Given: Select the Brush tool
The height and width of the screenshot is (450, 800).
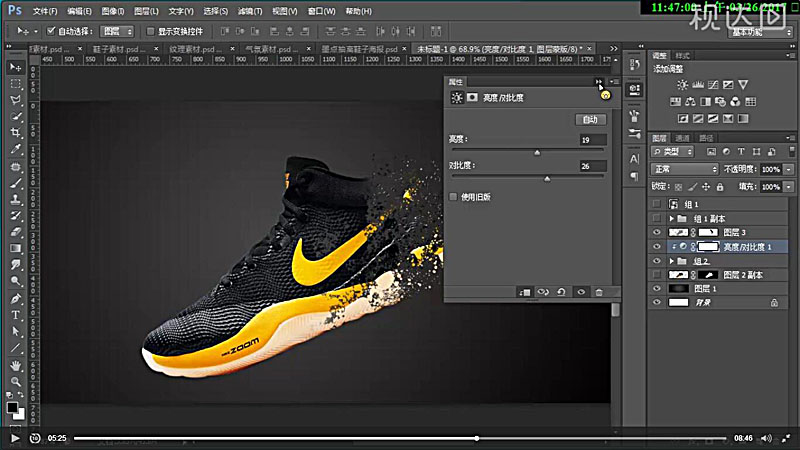Looking at the screenshot, I should 15,183.
